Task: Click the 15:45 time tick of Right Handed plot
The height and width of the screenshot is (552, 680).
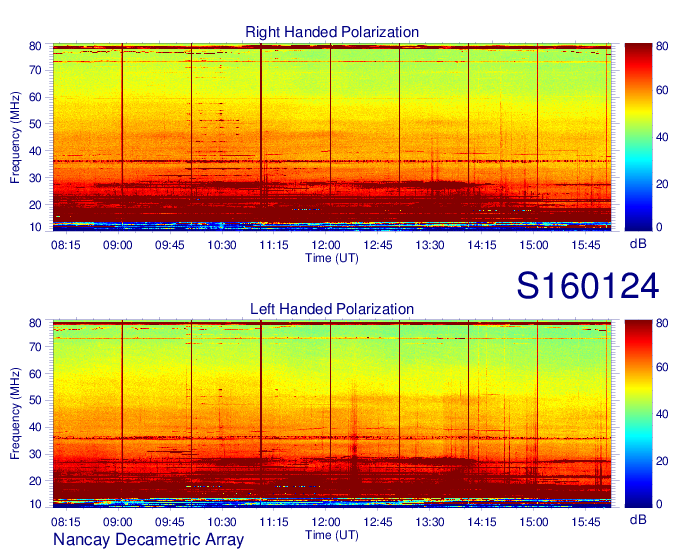Action: pos(586,245)
